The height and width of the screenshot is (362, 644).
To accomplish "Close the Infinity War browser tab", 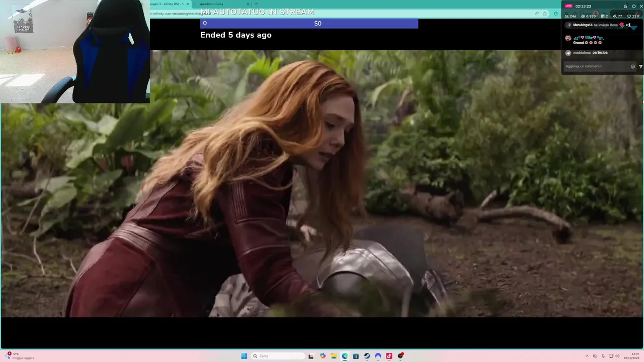I will click(188, 4).
